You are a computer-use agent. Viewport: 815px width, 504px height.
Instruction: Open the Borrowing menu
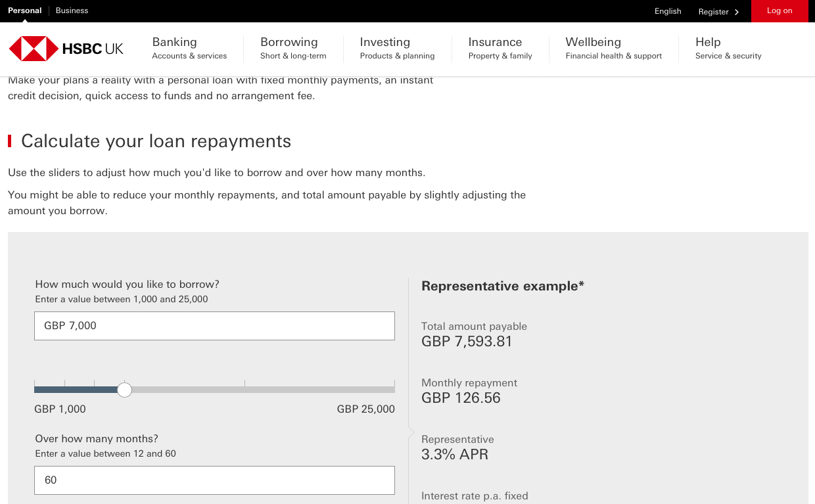point(293,48)
